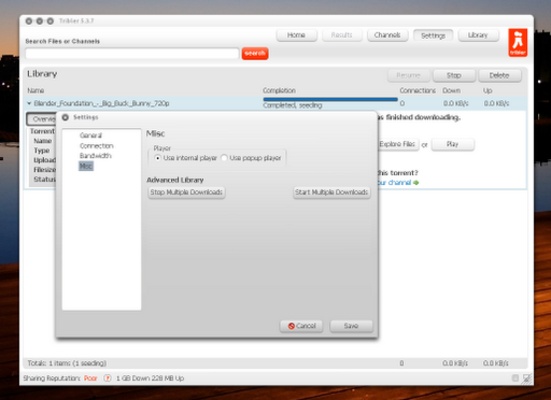The image size is (551, 400).
Task: Play the downloaded torrent
Action: (x=453, y=144)
